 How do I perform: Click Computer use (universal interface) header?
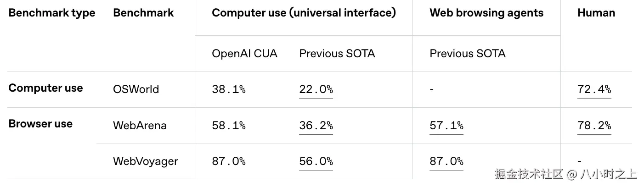(304, 13)
